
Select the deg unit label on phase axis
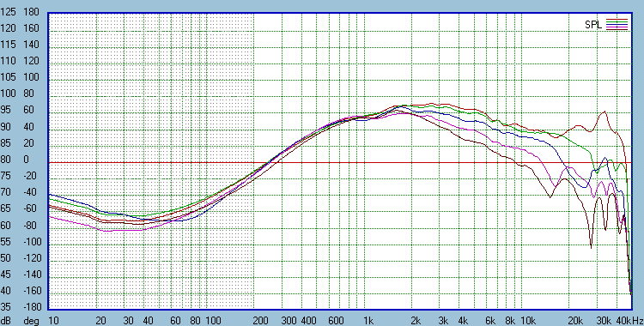pos(31,320)
